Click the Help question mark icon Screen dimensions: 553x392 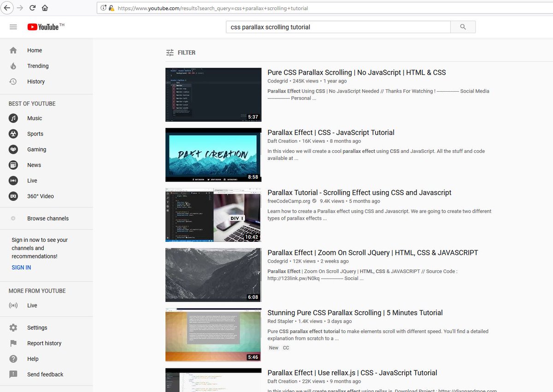coord(13,359)
